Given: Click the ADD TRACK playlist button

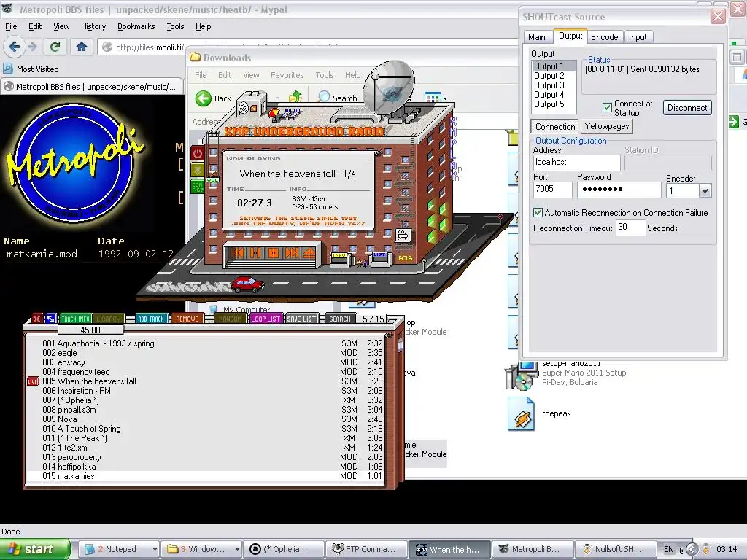Looking at the screenshot, I should 150,319.
